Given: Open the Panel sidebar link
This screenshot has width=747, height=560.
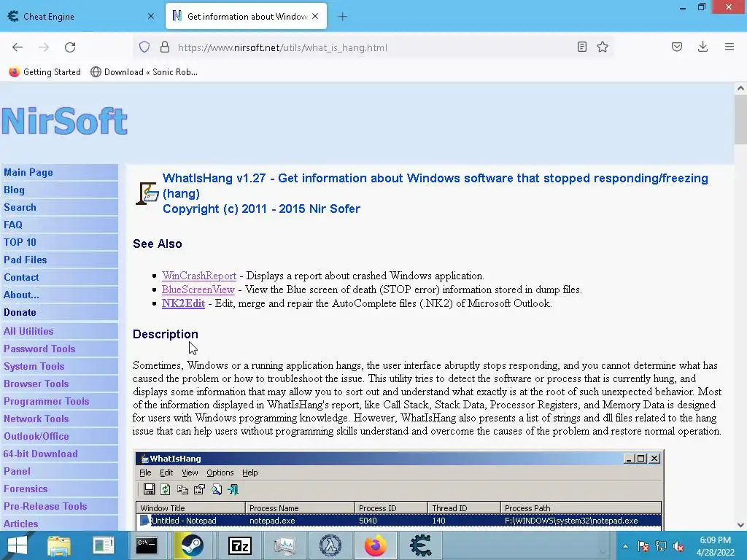Looking at the screenshot, I should (x=18, y=472).
